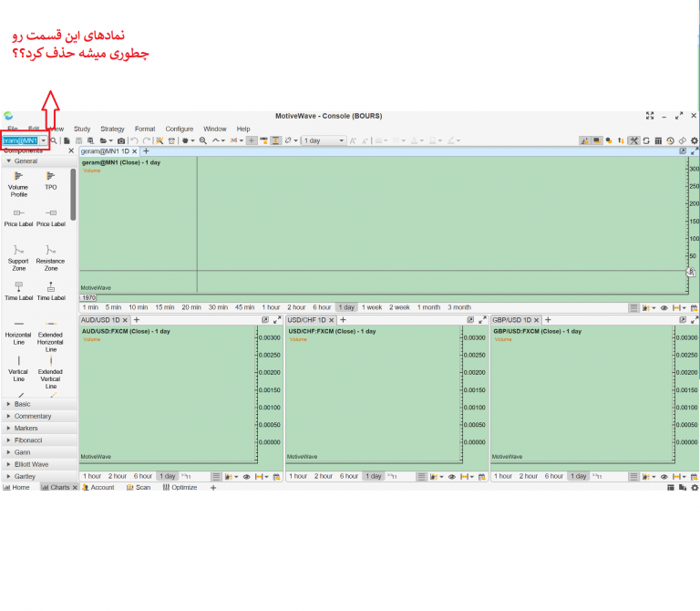Select 1 week bar size on main chart
The width and height of the screenshot is (700, 611).
coord(372,307)
